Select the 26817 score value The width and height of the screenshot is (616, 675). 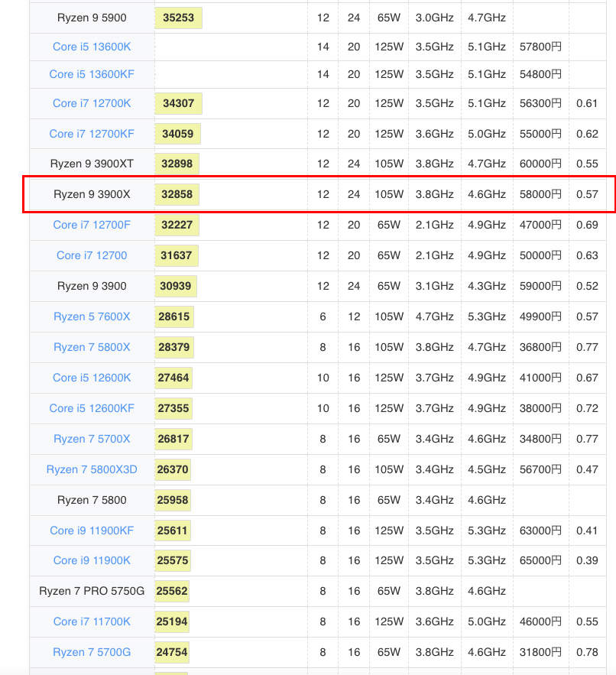click(173, 439)
